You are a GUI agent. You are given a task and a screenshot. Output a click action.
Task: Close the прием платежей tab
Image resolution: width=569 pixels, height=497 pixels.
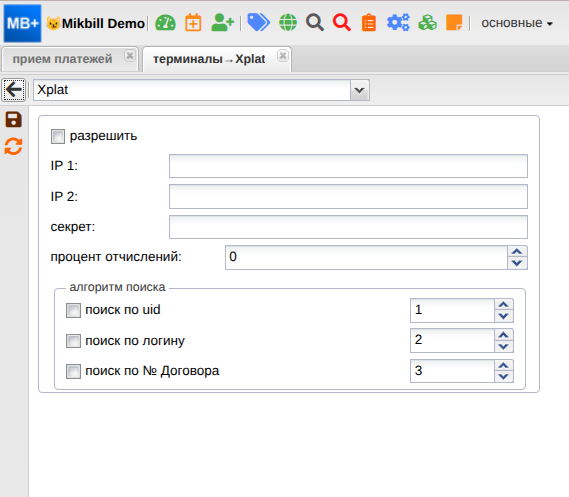coord(130,56)
